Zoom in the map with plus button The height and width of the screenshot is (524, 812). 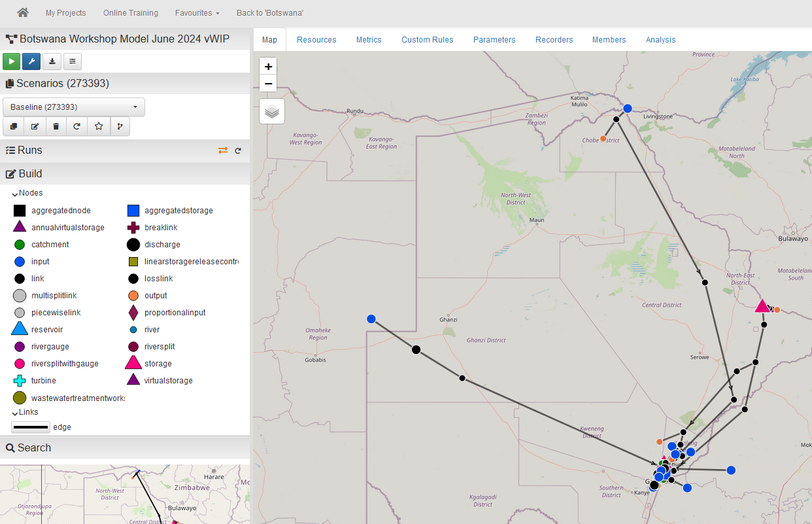click(268, 67)
